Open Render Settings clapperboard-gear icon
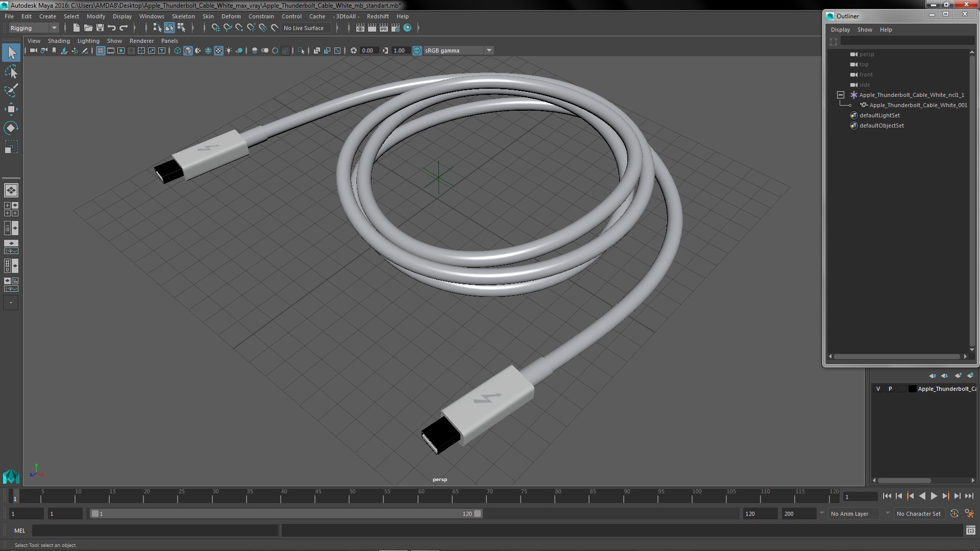 [396, 28]
